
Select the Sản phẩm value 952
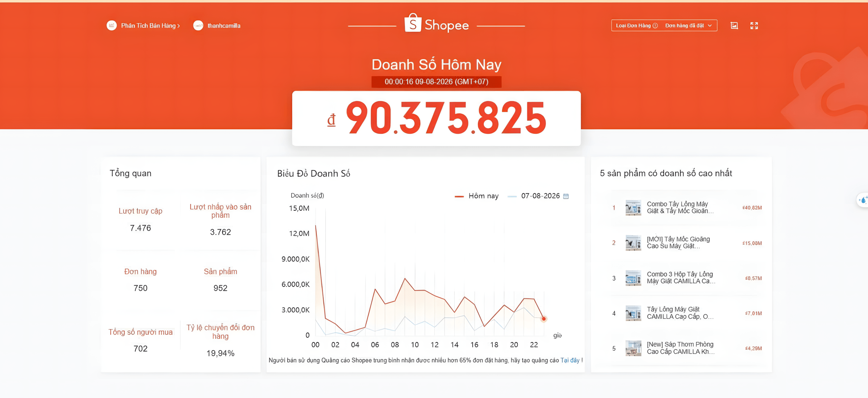click(x=220, y=288)
